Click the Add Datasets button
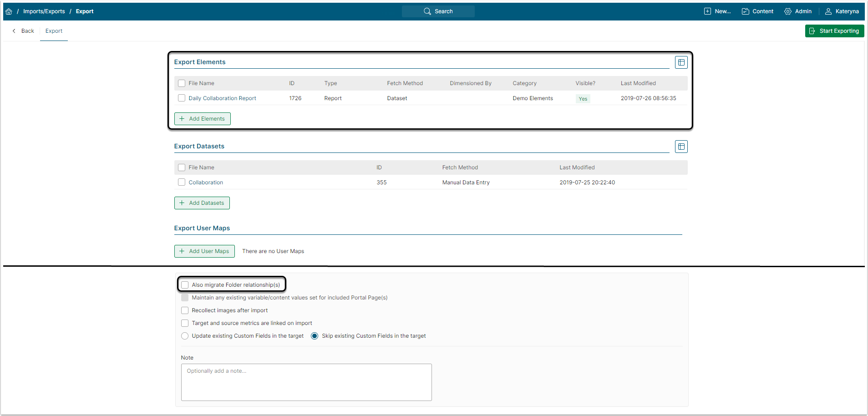 tap(202, 203)
